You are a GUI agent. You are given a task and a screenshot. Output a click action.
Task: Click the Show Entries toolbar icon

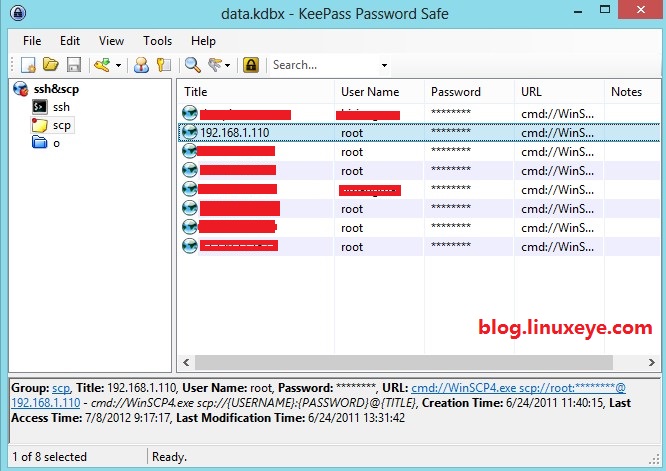click(215, 65)
